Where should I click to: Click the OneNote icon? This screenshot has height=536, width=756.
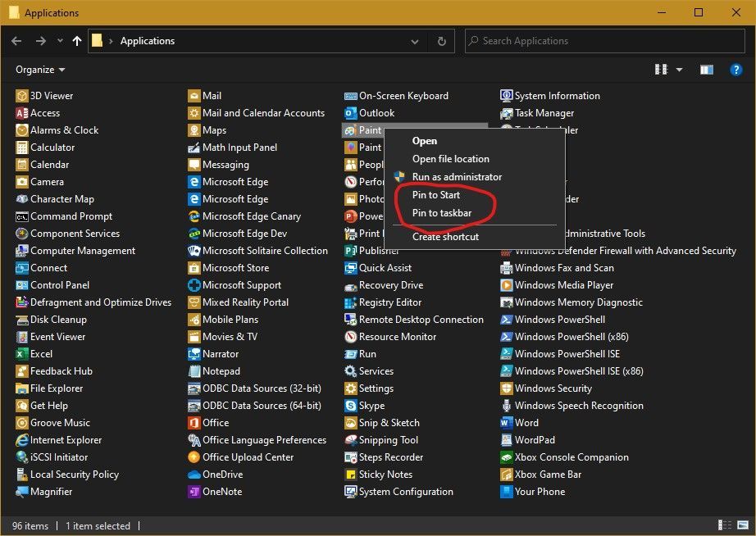coord(194,492)
